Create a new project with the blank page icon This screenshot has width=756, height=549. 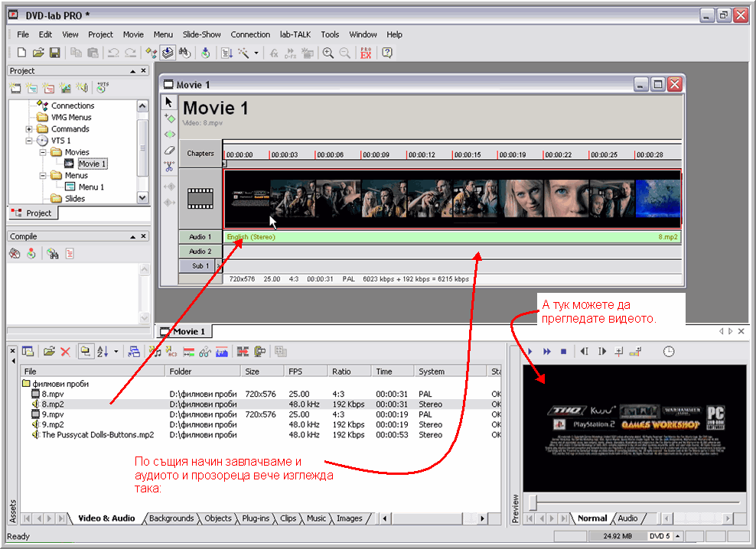21,53
